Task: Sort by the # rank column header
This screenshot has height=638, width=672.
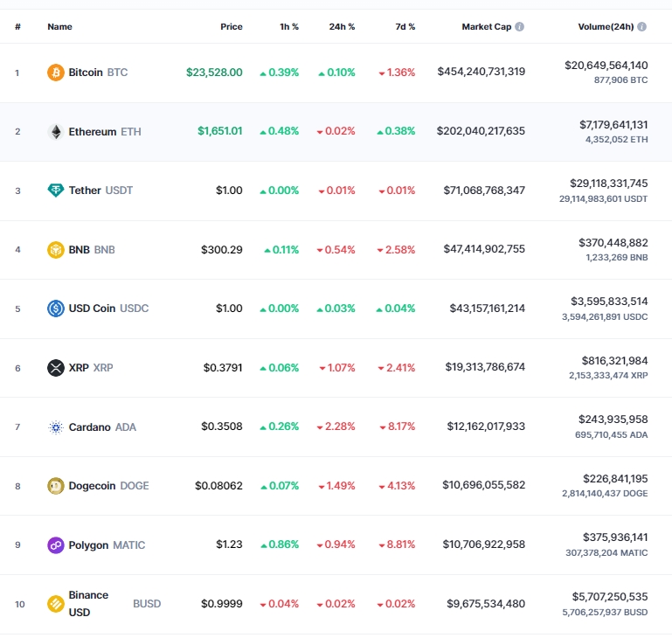Action: tap(17, 26)
